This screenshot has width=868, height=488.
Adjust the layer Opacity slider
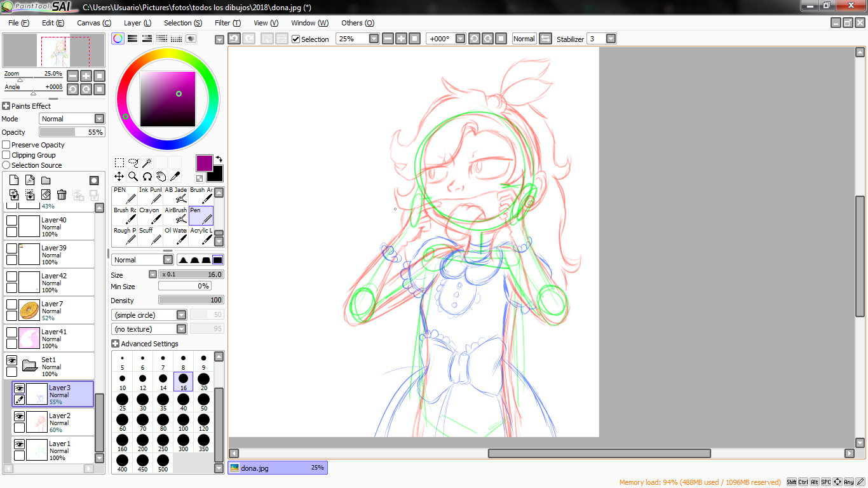72,132
